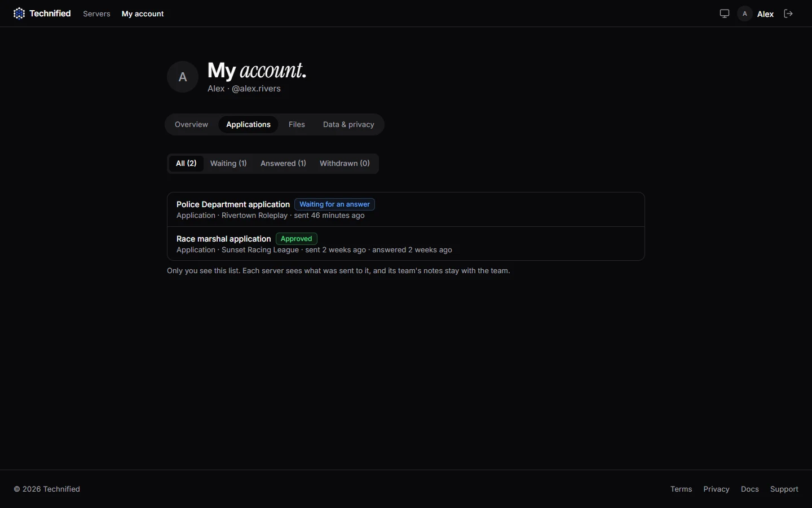
Task: Switch to Data & privacy tab
Action: (348, 124)
